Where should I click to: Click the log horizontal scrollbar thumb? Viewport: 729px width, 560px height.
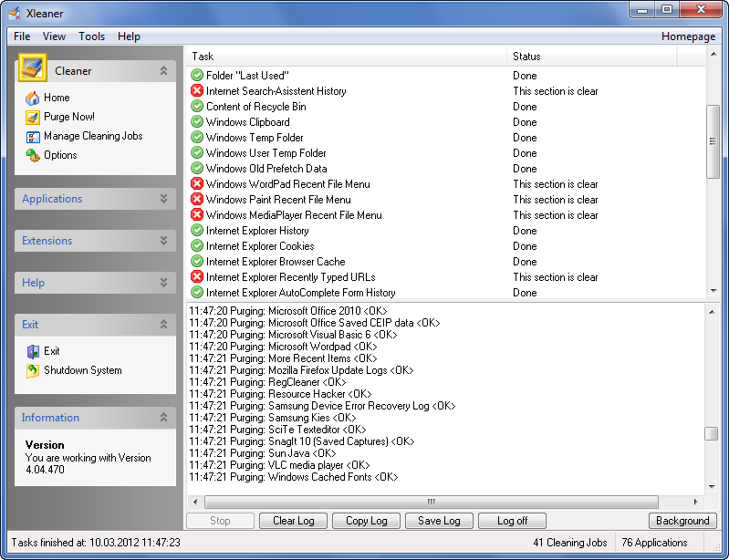431,502
